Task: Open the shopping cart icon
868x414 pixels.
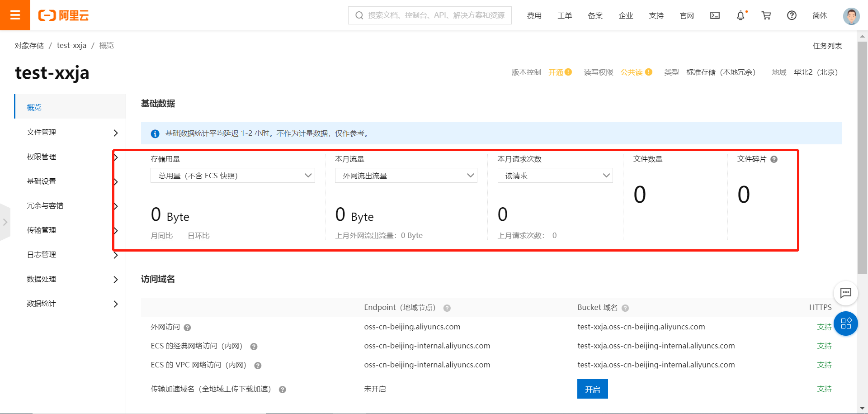Action: [766, 15]
